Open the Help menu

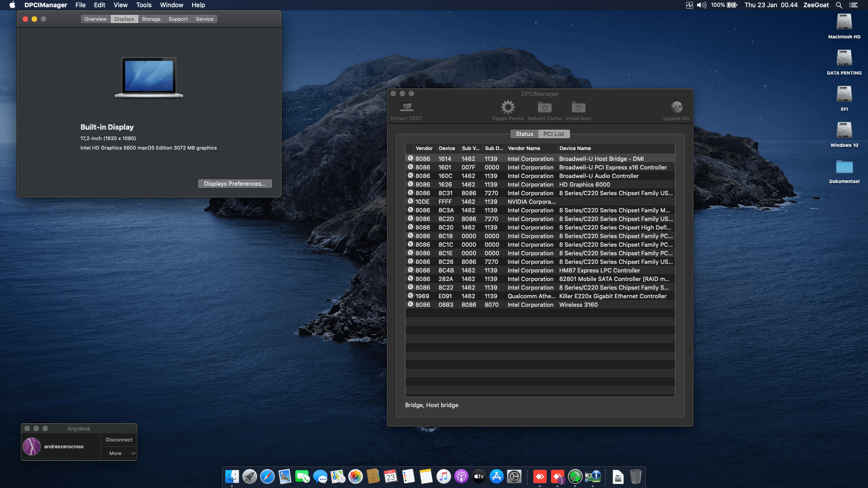tap(198, 5)
